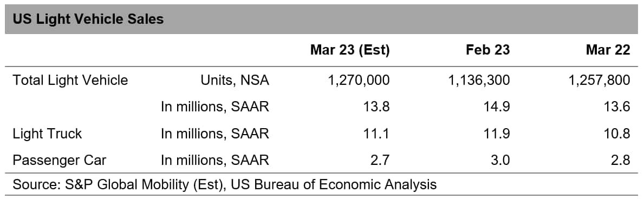Viewport: 644px width, 206px height.
Task: Click the 1,257,800 cell value
Action: [x=599, y=80]
